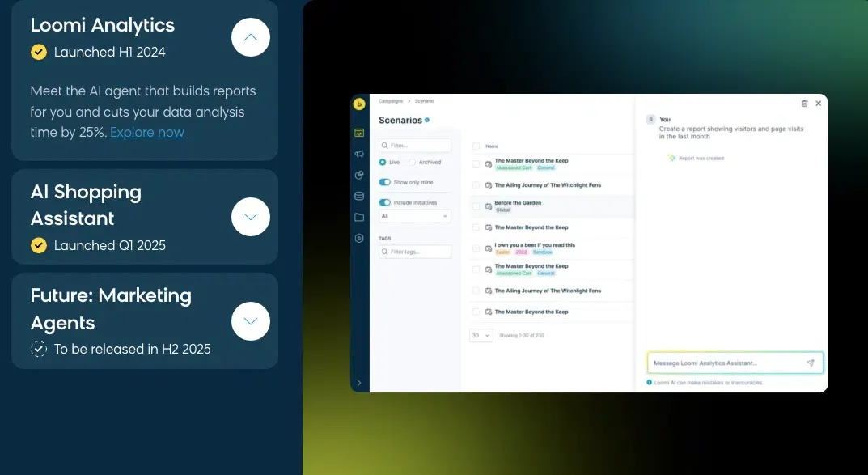Image resolution: width=868 pixels, height=475 pixels.
Task: Open the pie chart analytics sidebar icon
Action: click(359, 175)
